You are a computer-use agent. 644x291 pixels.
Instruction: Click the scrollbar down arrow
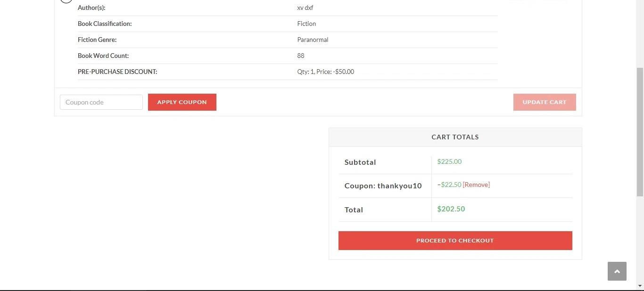(x=640, y=286)
